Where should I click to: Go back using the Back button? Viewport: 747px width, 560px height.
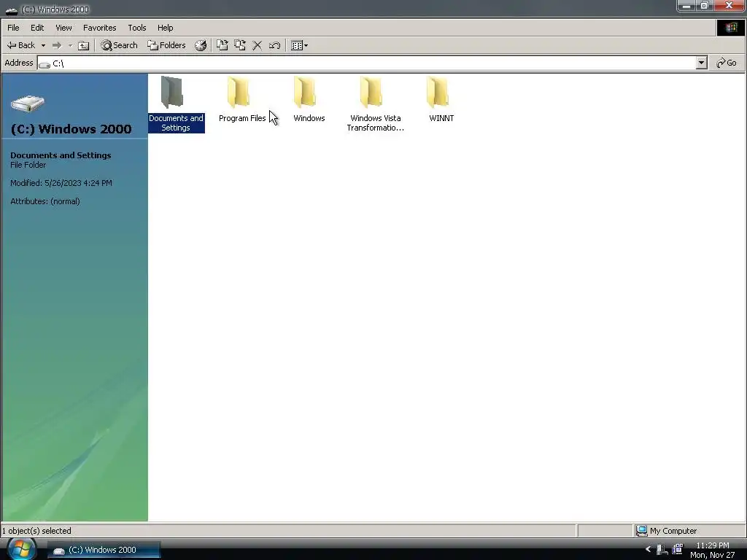[21, 45]
